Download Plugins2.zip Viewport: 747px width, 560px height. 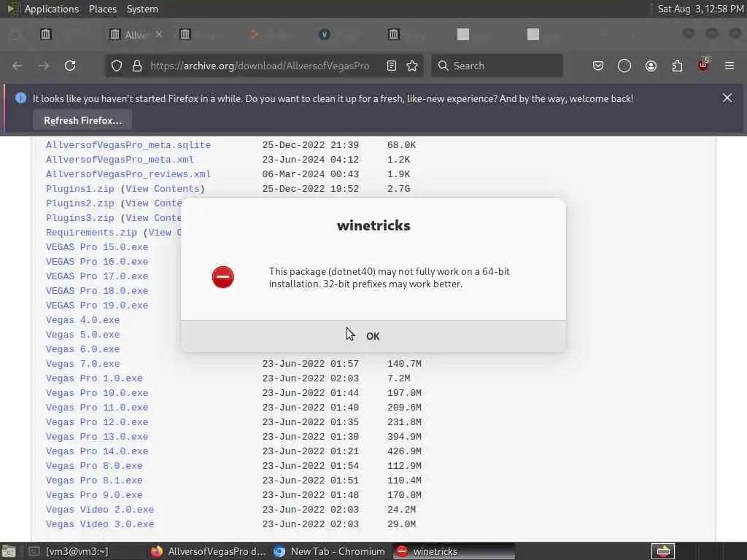point(80,203)
